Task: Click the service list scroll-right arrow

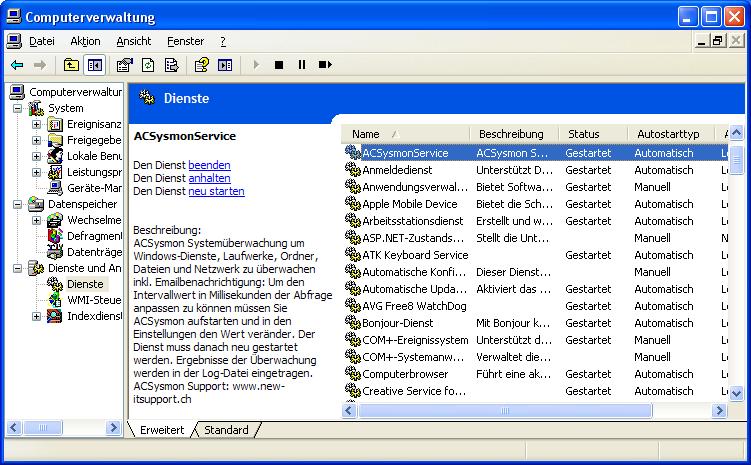Action: [719, 410]
